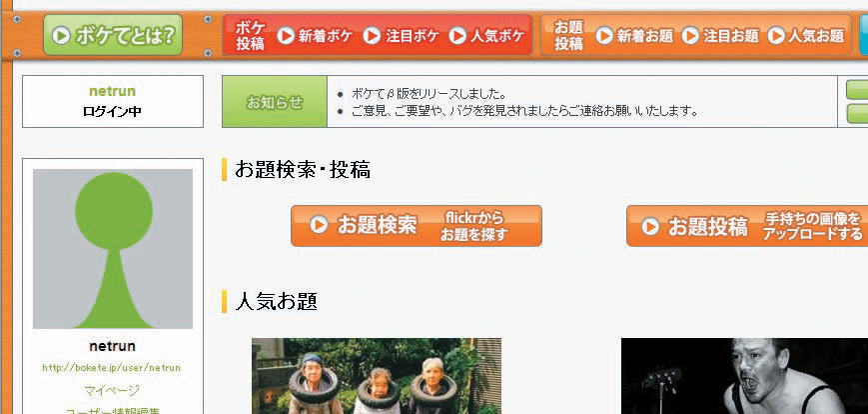Search topics from flickr via お題検索
This screenshot has width=868, height=414.
pyautogui.click(x=417, y=226)
